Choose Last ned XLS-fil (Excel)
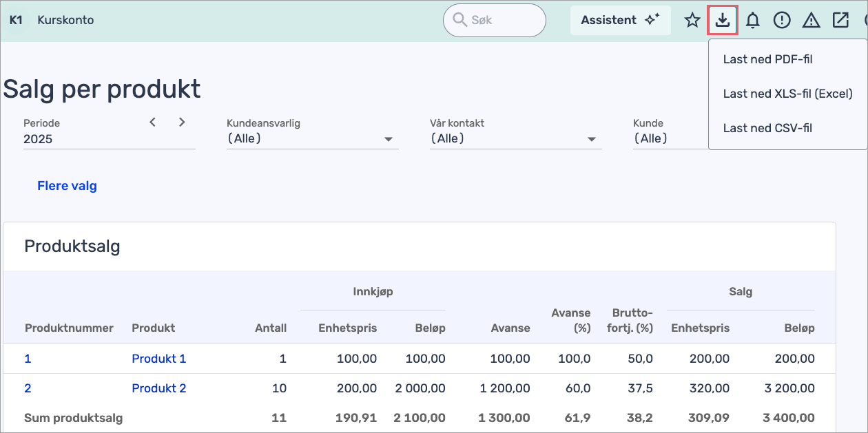This screenshot has height=433, width=868. click(x=787, y=94)
